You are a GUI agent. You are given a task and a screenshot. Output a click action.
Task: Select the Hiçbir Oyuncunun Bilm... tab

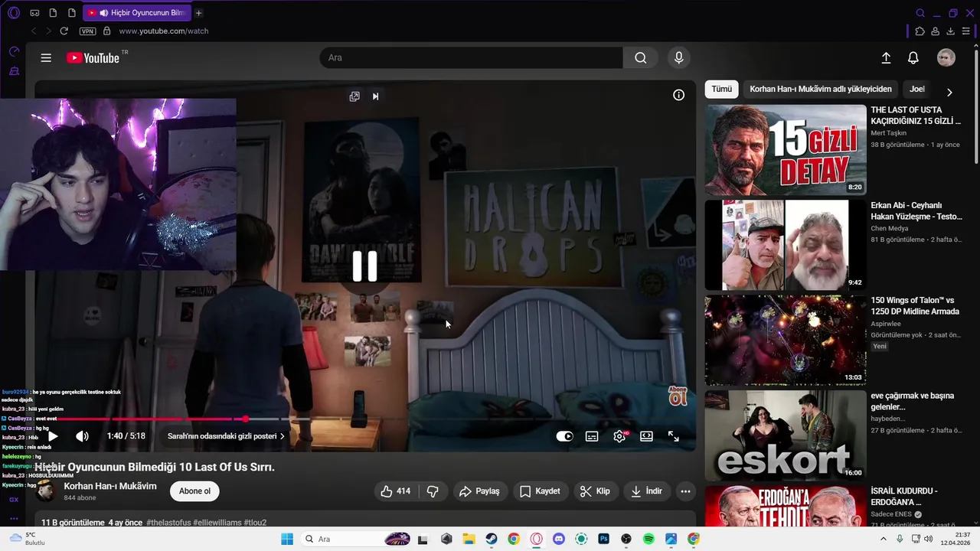point(136,13)
